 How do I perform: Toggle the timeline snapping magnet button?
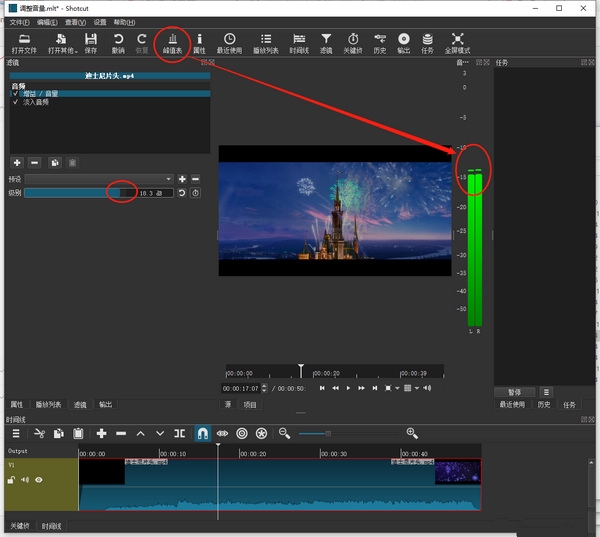click(x=201, y=433)
